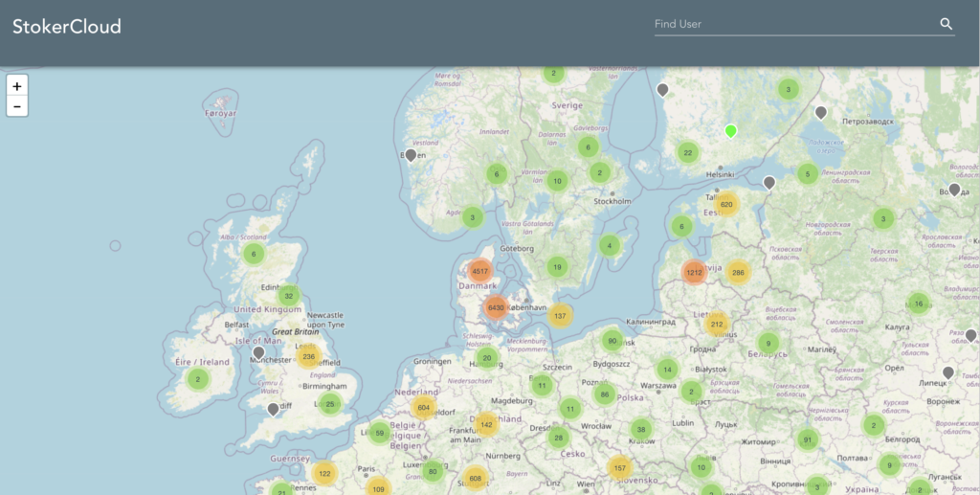Select the gray pin near Lipetsk
This screenshot has width=980, height=495.
click(x=948, y=371)
